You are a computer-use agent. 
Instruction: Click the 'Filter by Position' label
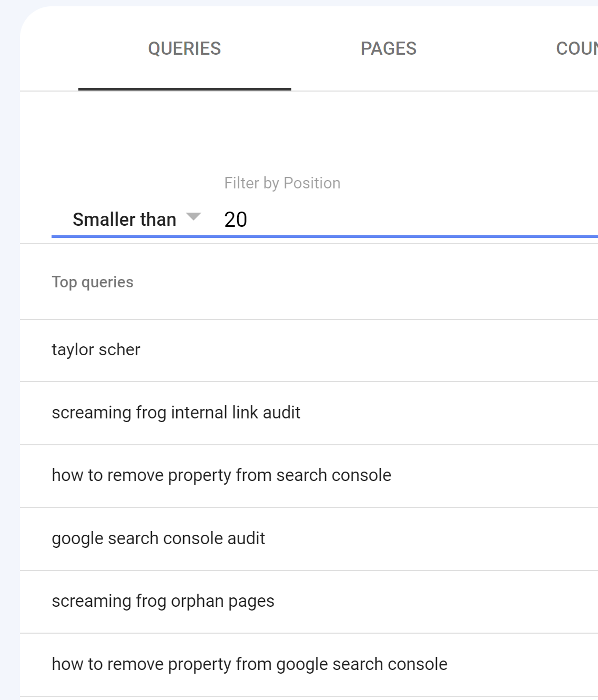[282, 183]
